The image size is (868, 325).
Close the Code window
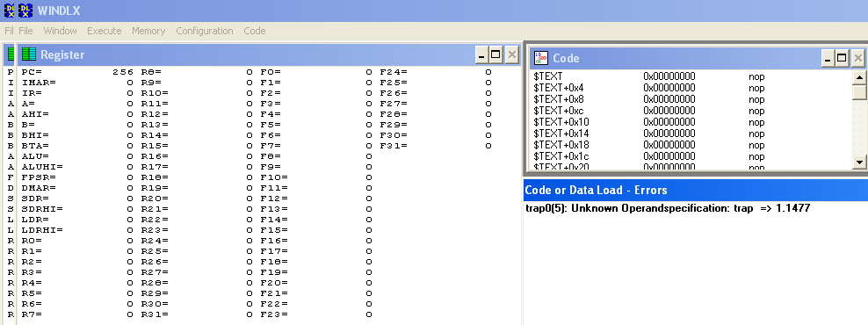(x=857, y=58)
